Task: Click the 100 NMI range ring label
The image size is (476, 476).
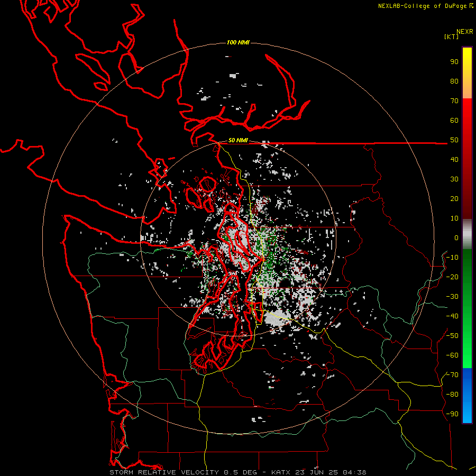Action: pos(238,42)
